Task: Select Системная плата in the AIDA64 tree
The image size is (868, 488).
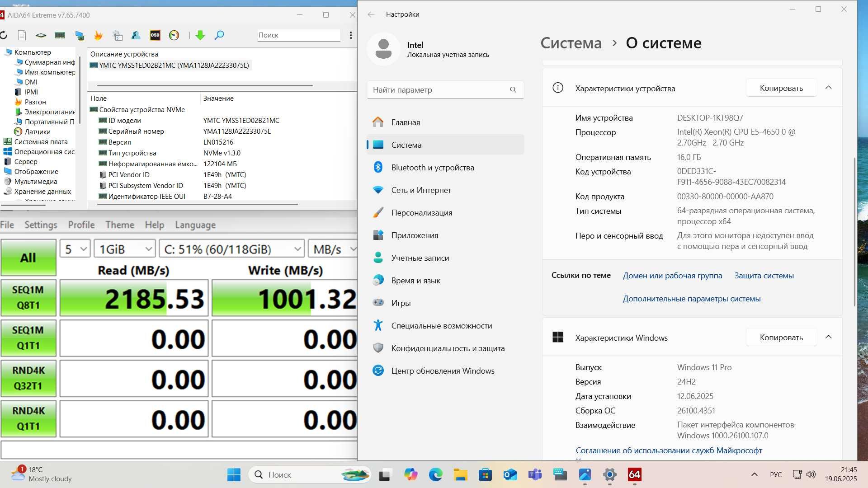Action: point(41,142)
